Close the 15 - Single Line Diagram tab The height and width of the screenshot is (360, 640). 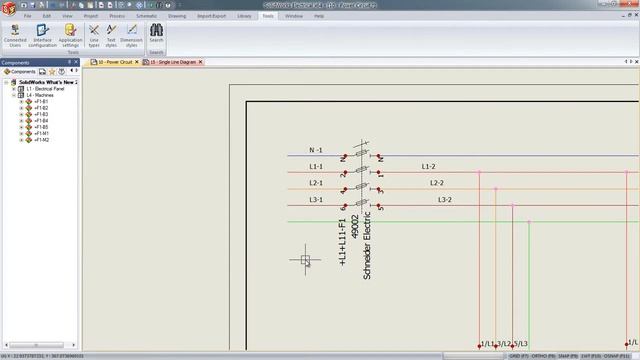(x=200, y=62)
